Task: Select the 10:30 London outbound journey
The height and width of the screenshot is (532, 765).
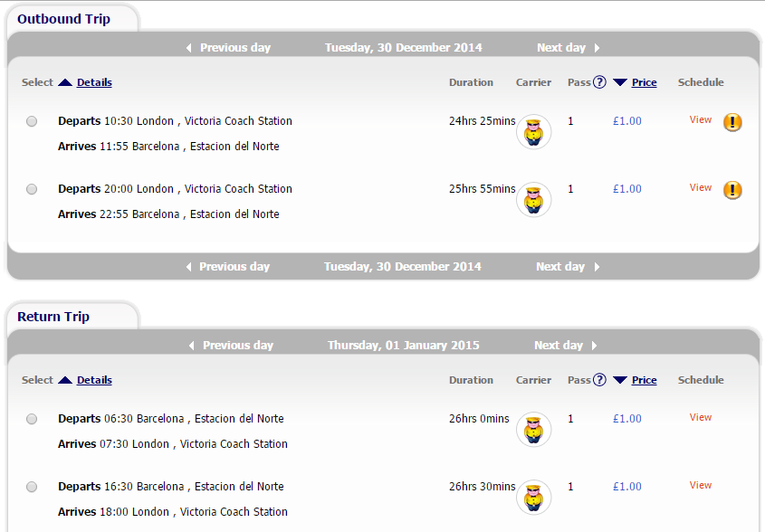Action: (32, 121)
